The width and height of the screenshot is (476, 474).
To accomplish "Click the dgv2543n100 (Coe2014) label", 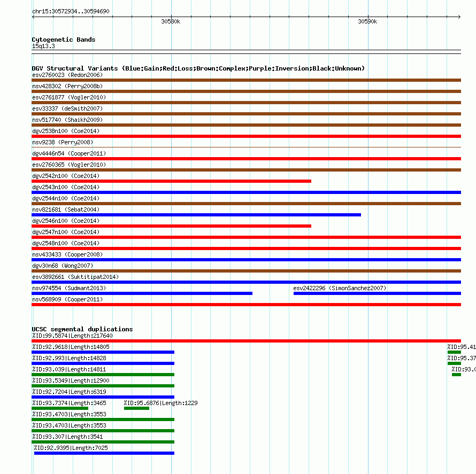I will 66,187.
